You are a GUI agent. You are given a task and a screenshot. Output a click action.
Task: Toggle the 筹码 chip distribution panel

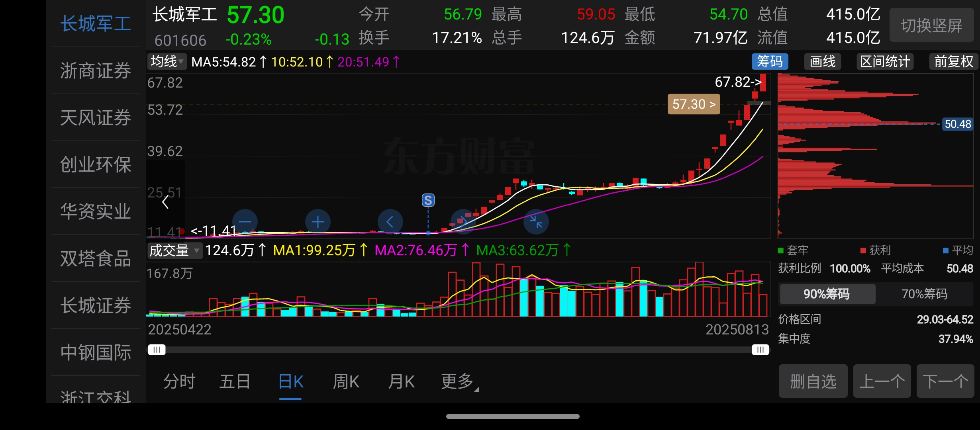point(770,62)
